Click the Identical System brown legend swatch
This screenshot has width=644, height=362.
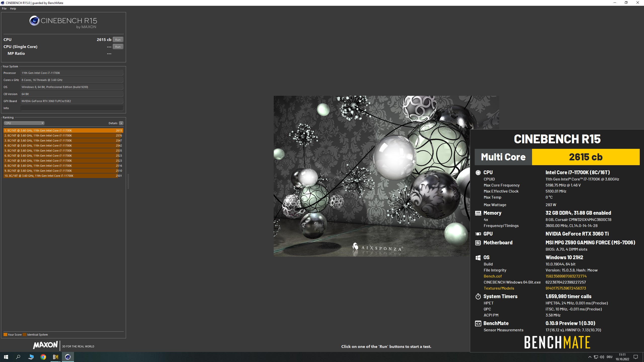pyautogui.click(x=24, y=335)
